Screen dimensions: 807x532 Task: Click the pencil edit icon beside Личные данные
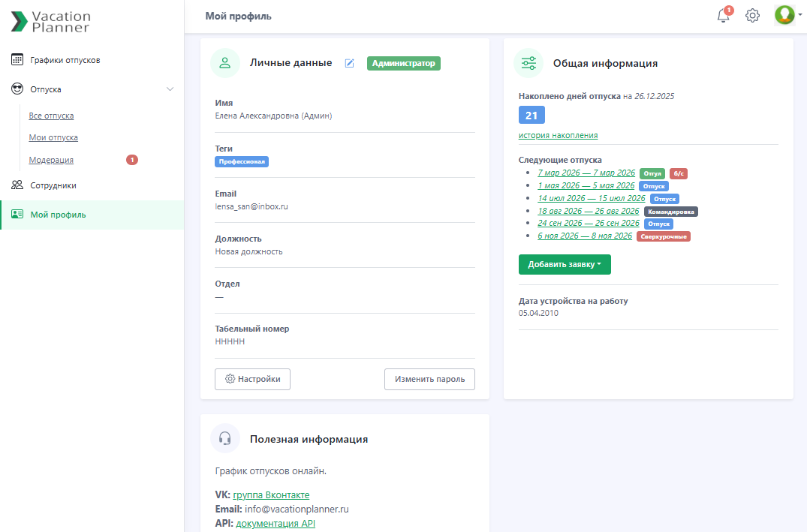[x=349, y=64]
